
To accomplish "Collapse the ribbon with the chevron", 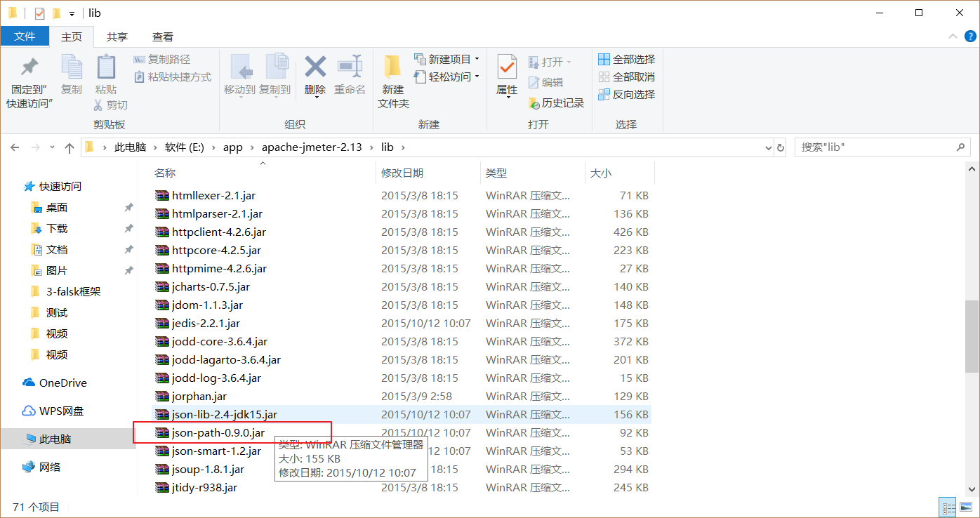I will point(952,36).
